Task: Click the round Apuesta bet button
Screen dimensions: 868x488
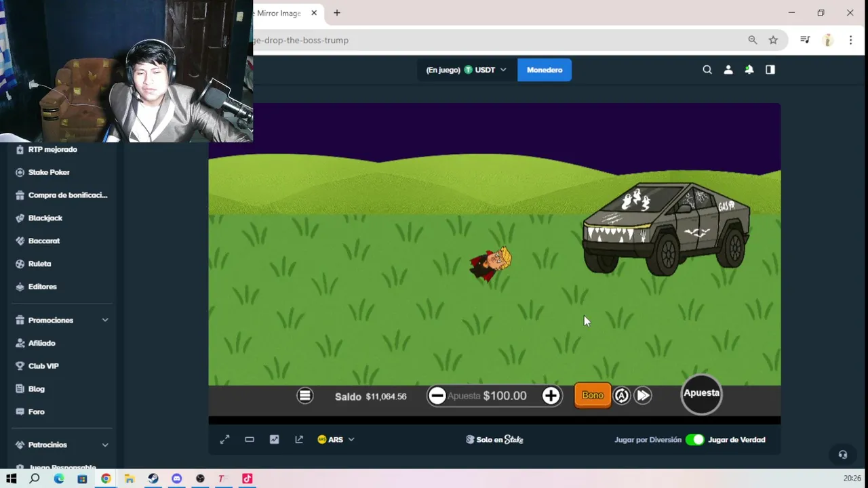Action: tap(701, 394)
